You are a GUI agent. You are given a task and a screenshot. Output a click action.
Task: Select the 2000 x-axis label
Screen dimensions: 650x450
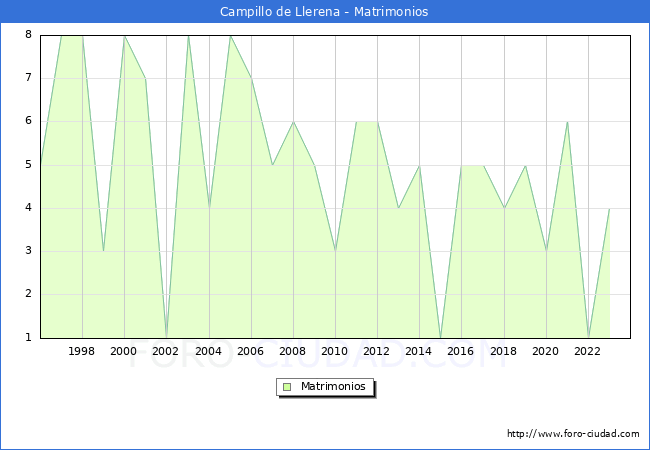point(124,351)
